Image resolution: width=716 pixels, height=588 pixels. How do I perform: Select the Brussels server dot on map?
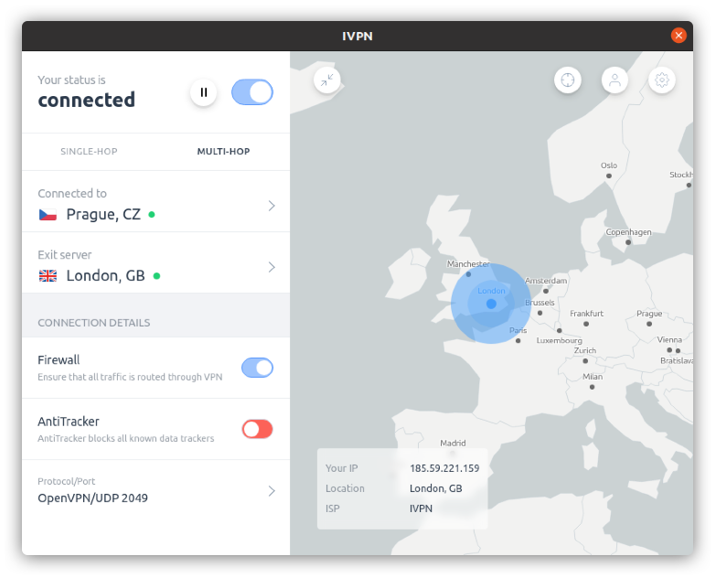click(540, 313)
